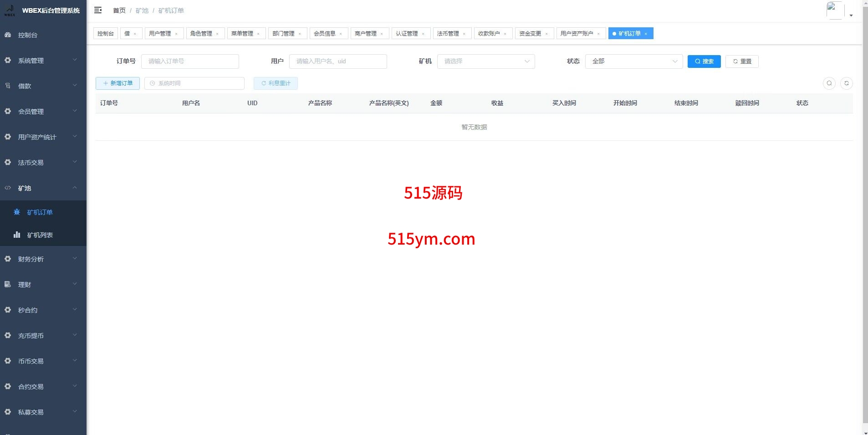Click the 重置 button

pos(741,61)
